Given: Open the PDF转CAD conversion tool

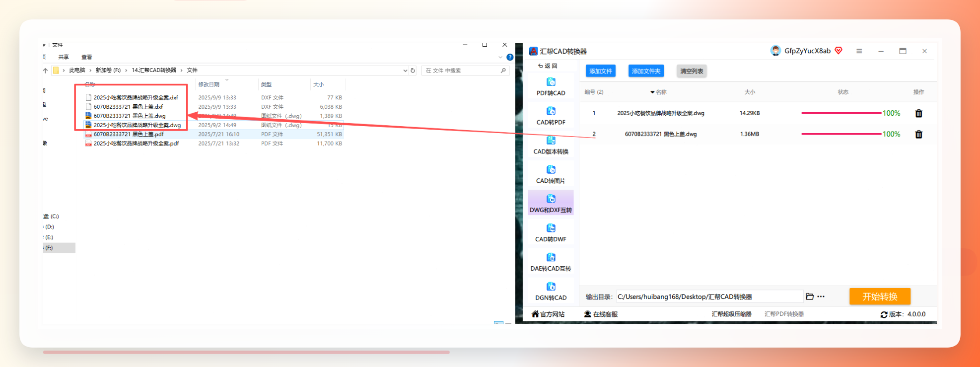Looking at the screenshot, I should point(551,87).
